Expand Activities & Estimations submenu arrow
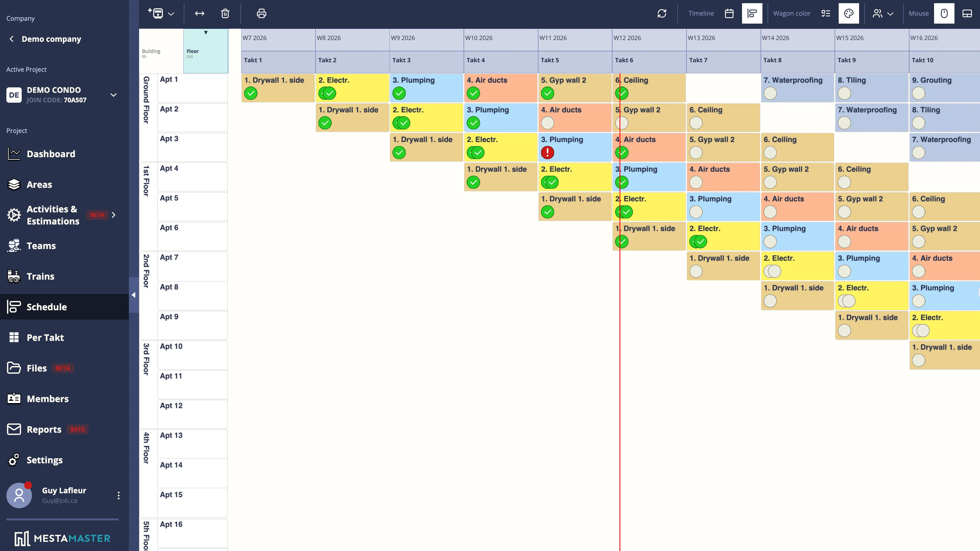This screenshot has height=551, width=980. (x=113, y=215)
